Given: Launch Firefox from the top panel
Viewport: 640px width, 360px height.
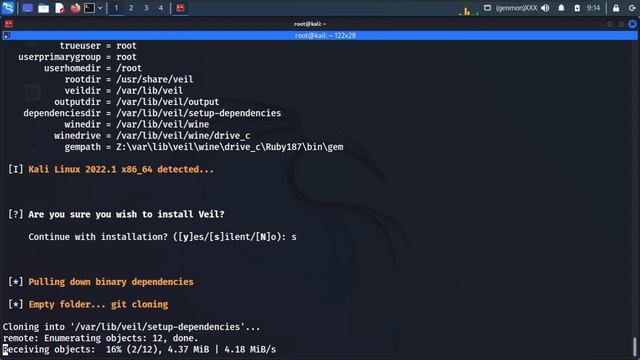Looking at the screenshot, I should 75,8.
